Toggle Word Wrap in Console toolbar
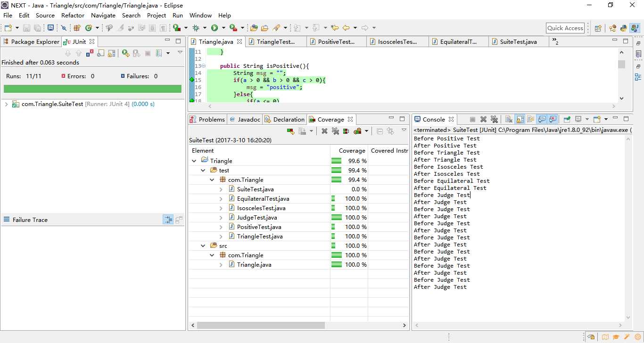This screenshot has height=343, width=644. coord(530,119)
